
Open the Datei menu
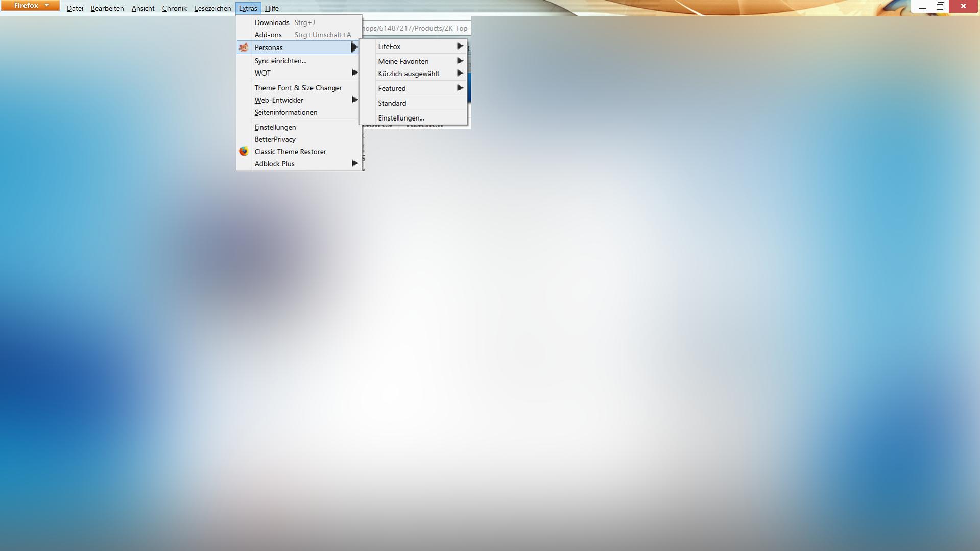[x=75, y=8]
